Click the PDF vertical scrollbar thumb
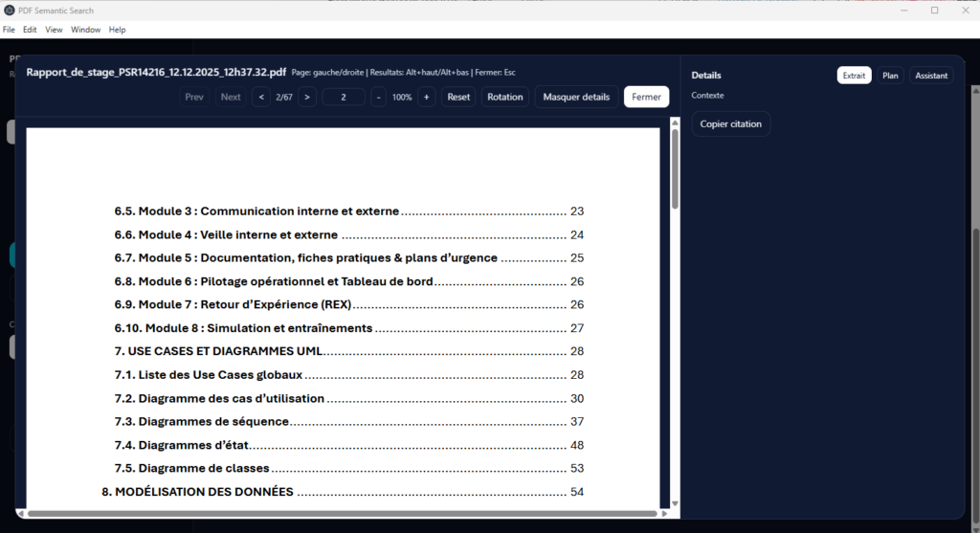The image size is (980, 533). pyautogui.click(x=675, y=168)
